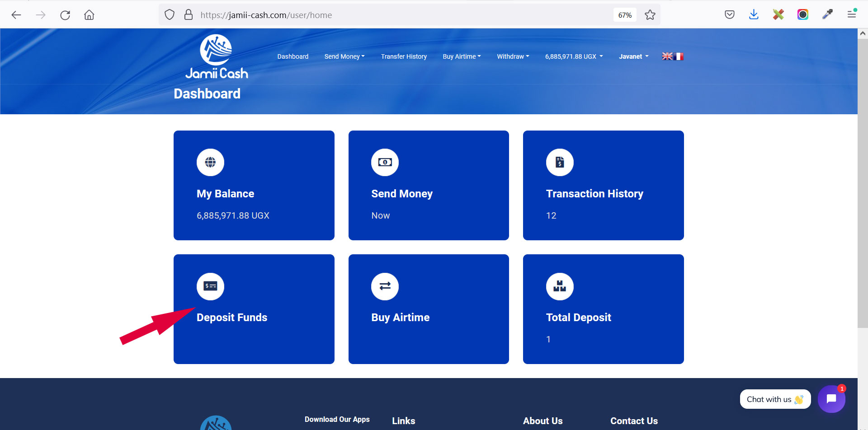
Task: Open Transfer History from the navbar
Action: [x=404, y=56]
